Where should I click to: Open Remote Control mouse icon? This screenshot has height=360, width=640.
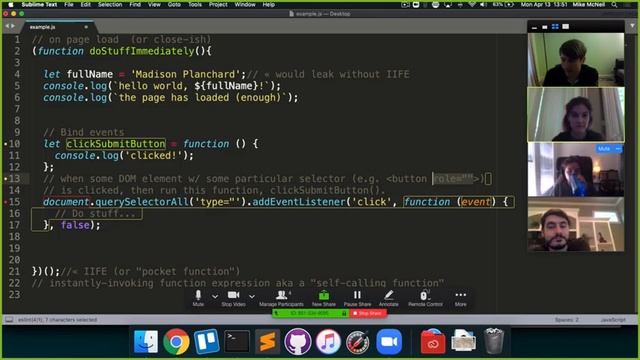click(x=425, y=298)
